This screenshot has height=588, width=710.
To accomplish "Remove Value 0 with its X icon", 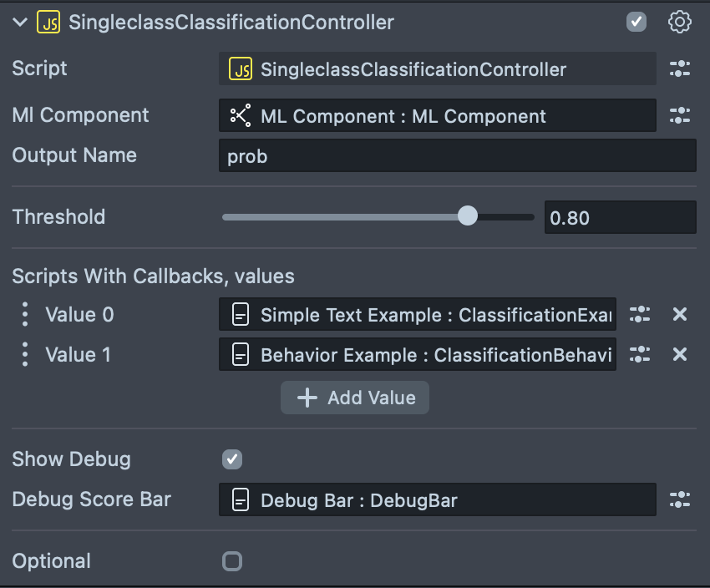I will [x=680, y=315].
